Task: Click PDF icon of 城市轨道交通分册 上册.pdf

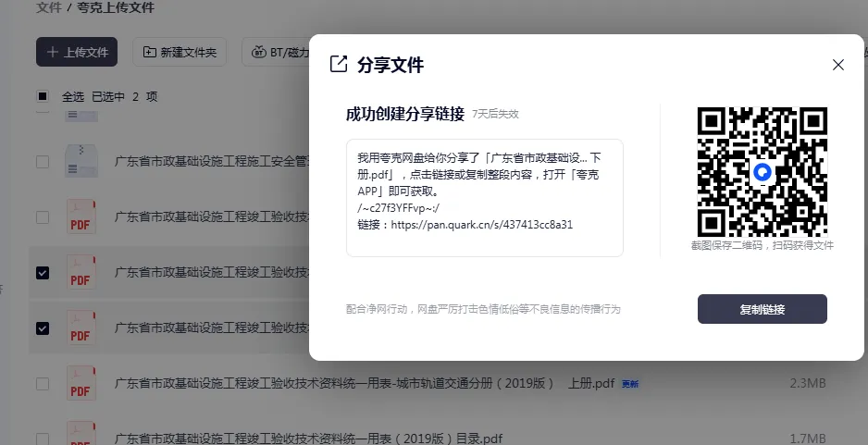Action: click(x=81, y=383)
